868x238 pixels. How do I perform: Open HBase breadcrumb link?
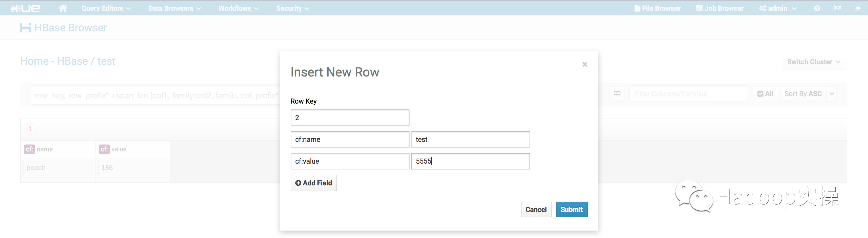72,61
